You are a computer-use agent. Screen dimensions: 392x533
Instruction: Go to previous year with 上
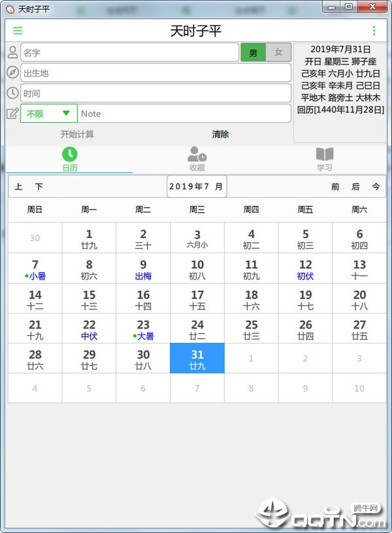click(x=18, y=186)
